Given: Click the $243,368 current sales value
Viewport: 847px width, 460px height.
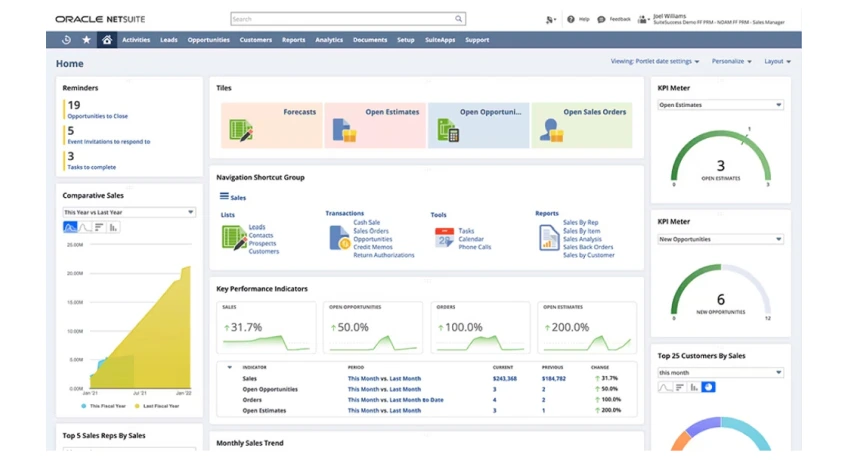Looking at the screenshot, I should point(505,378).
